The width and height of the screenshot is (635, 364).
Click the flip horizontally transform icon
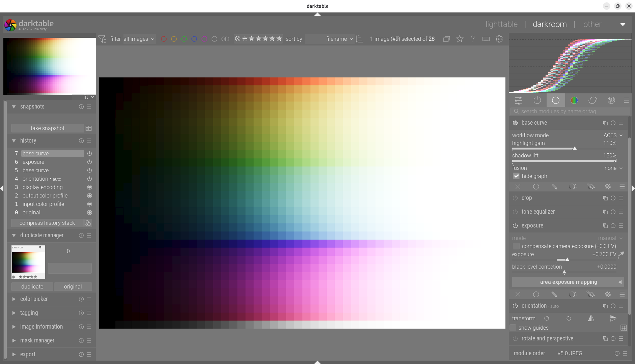591,318
